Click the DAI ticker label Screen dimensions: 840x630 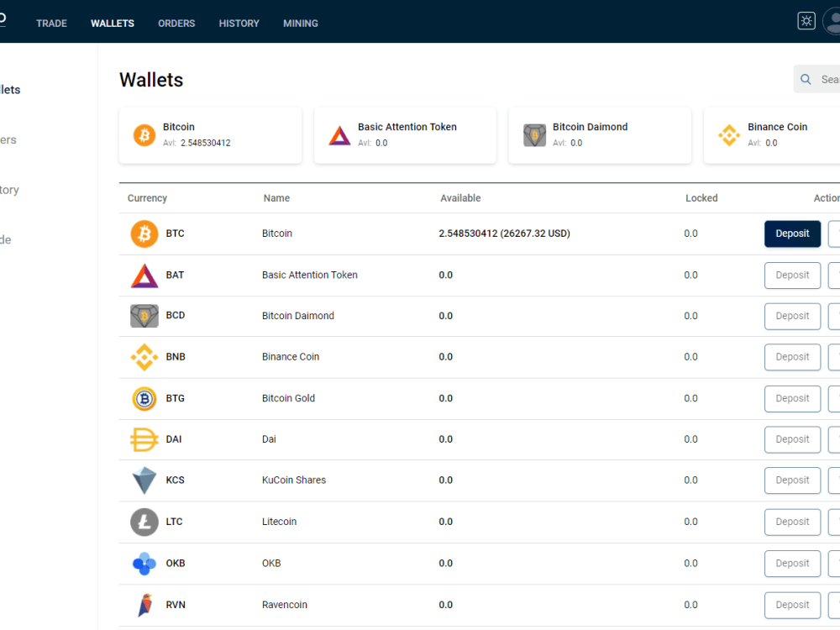(174, 439)
